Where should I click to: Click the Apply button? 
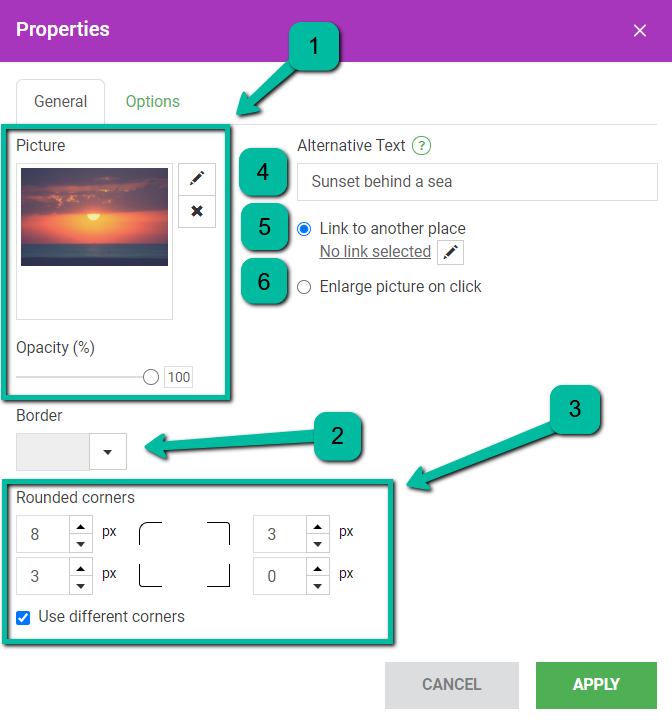click(x=596, y=685)
